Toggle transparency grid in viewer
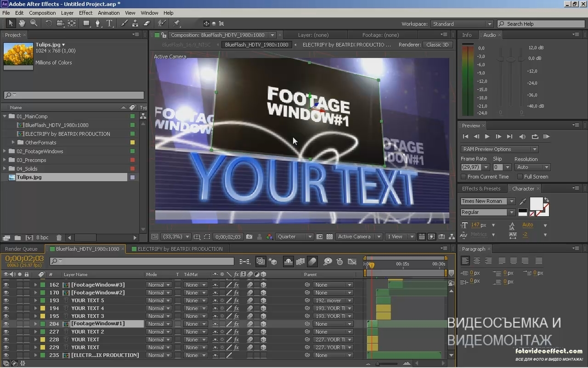The width and height of the screenshot is (588, 368). click(x=329, y=237)
